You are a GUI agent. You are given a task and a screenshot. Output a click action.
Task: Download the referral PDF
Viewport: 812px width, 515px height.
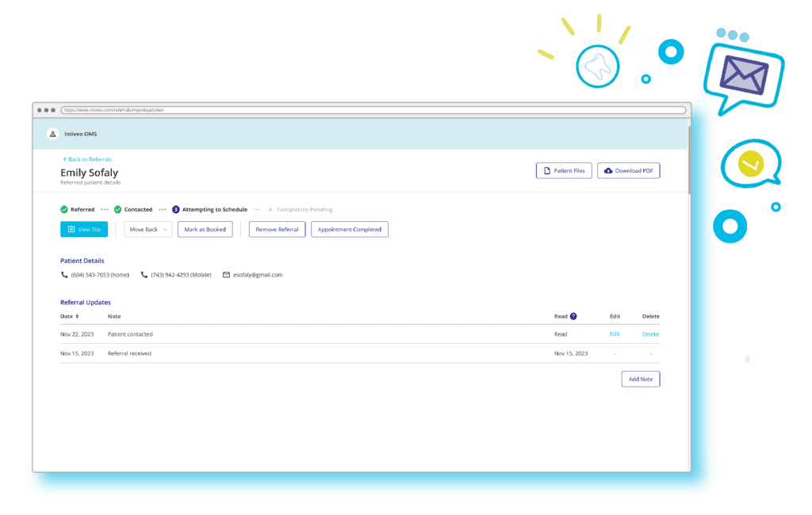click(629, 171)
